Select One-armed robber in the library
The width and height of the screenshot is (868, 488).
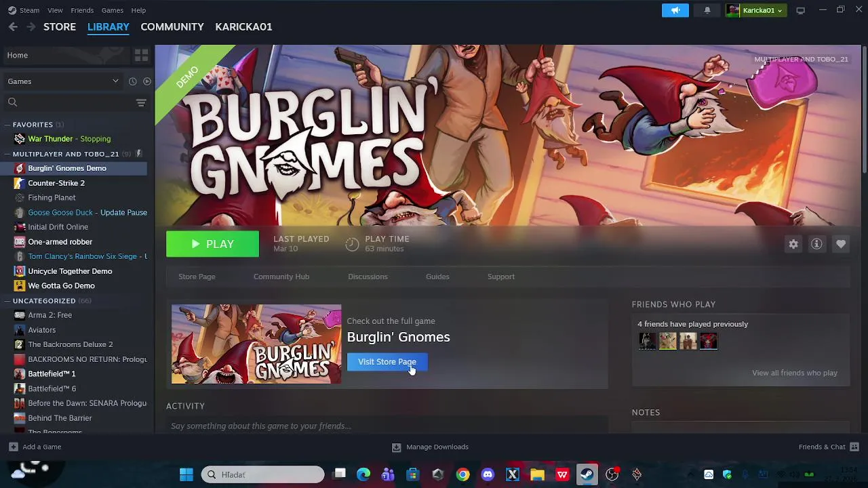click(x=75, y=242)
